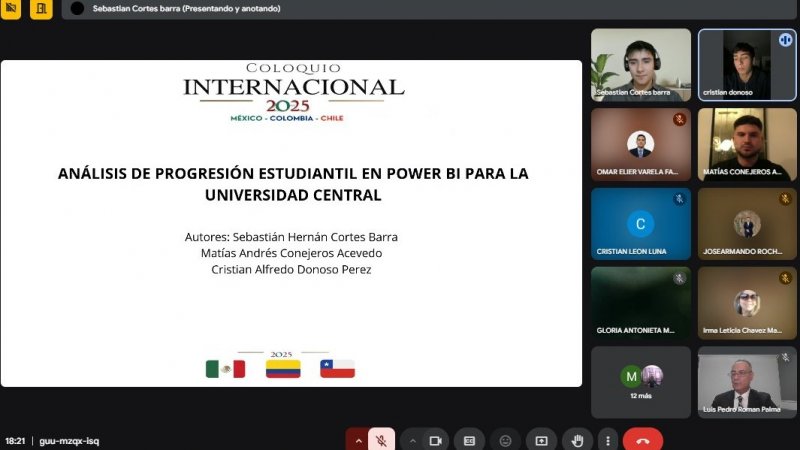Raise your hand in the meeting
This screenshot has height=450, width=800.
pos(577,440)
